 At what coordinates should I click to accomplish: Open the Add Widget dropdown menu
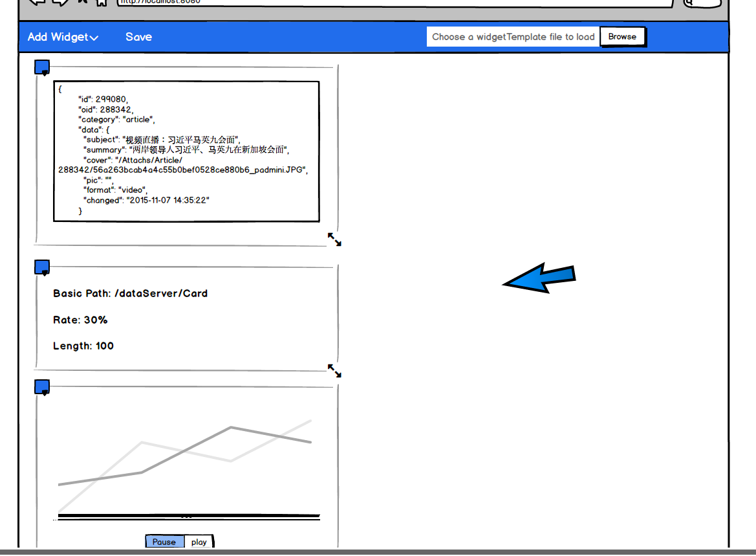[63, 37]
